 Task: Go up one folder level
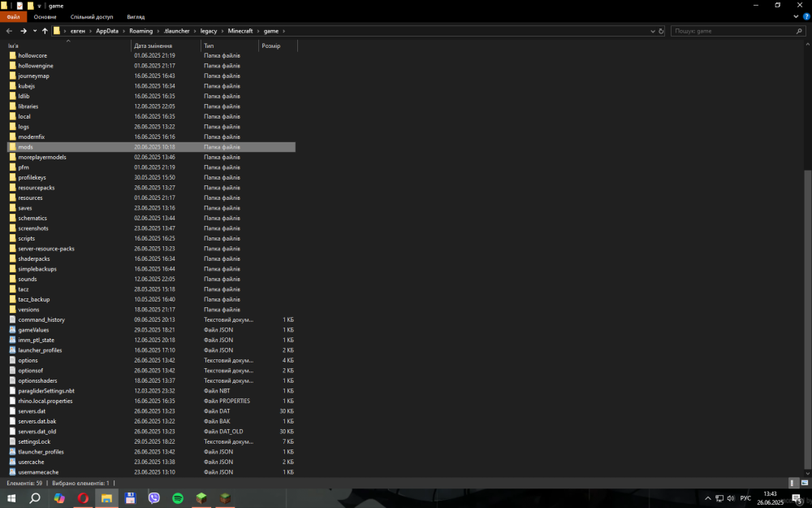point(45,31)
